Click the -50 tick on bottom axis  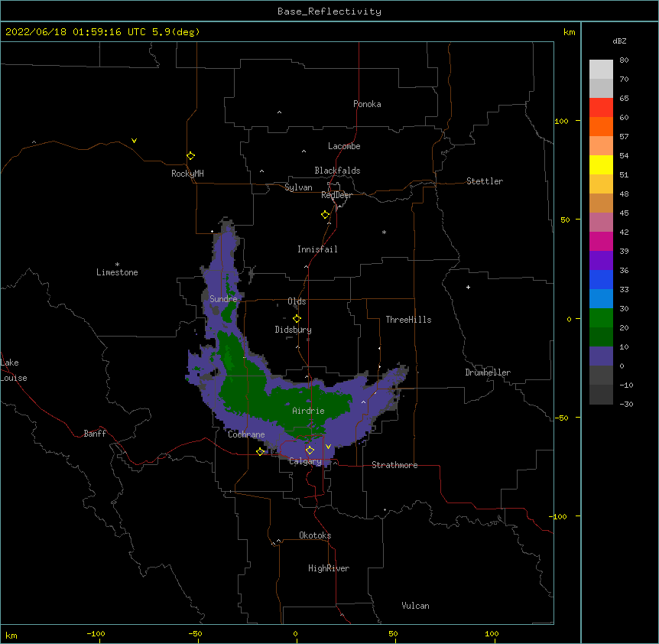point(195,633)
